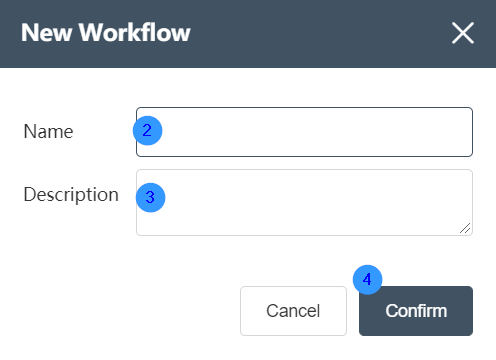Select the badge numbered 2 on Name field

coord(147,131)
